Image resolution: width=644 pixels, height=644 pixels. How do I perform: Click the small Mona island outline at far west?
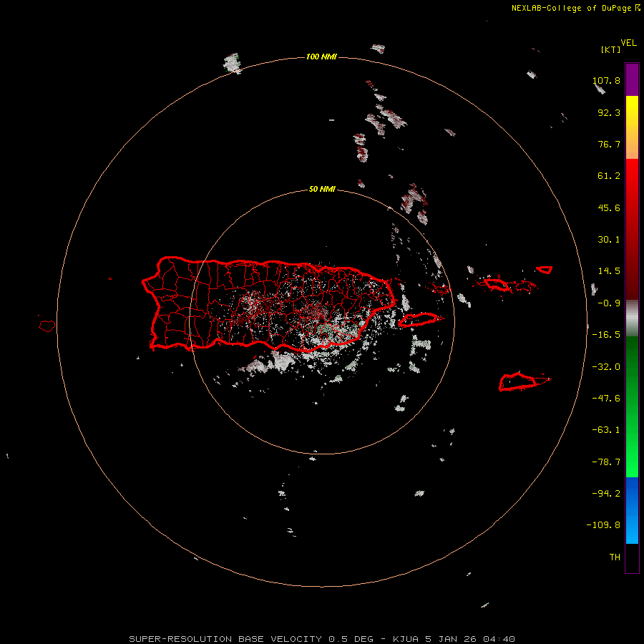[47, 326]
